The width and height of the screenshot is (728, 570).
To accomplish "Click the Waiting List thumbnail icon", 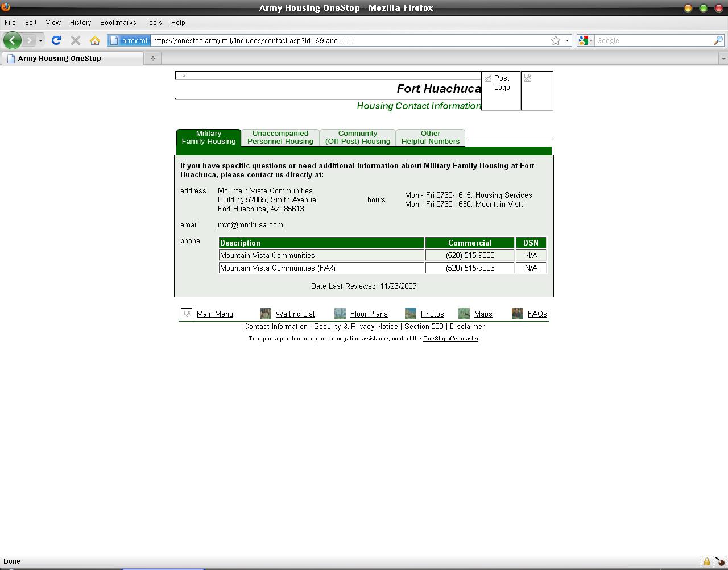I will [266, 314].
